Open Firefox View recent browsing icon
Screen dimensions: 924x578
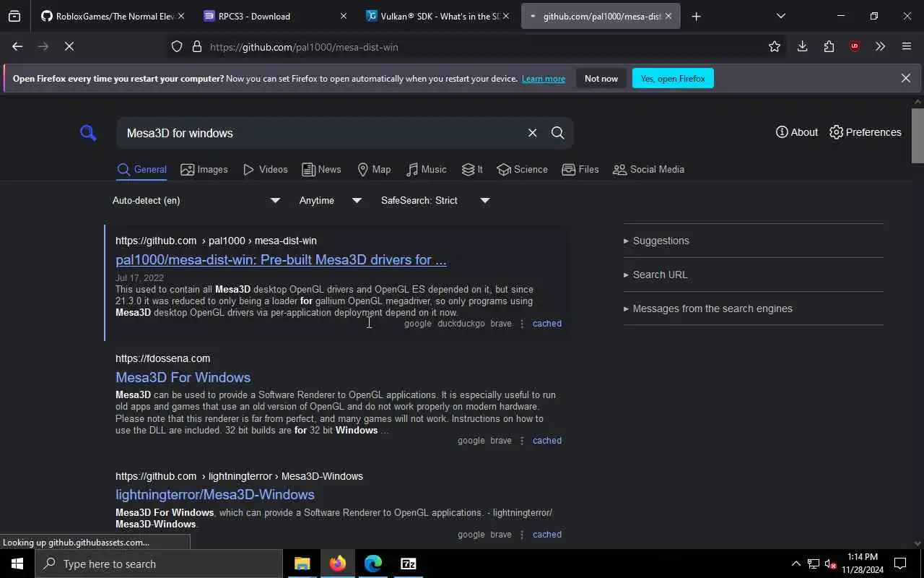(x=14, y=16)
